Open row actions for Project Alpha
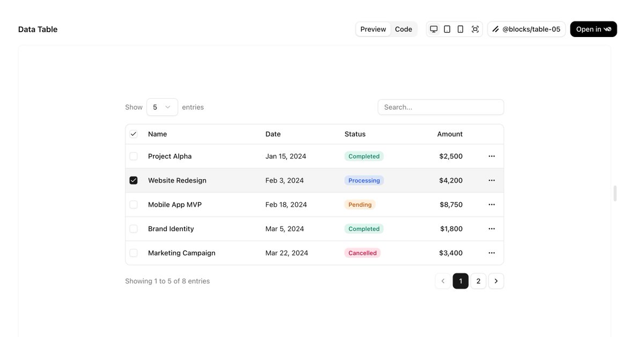 click(x=492, y=156)
